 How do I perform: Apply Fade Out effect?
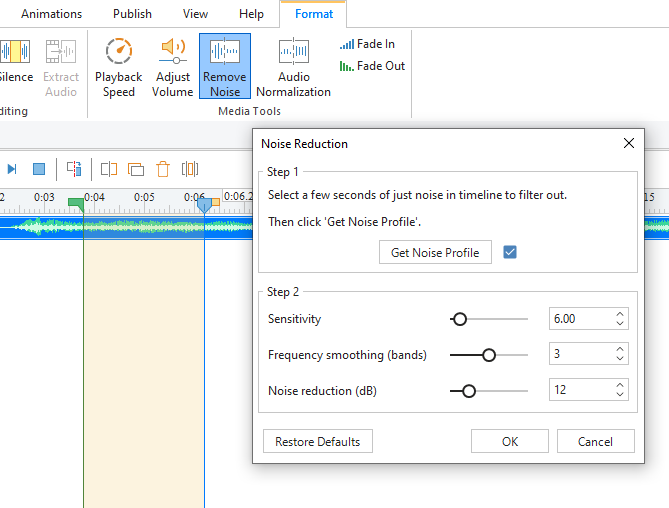372,66
